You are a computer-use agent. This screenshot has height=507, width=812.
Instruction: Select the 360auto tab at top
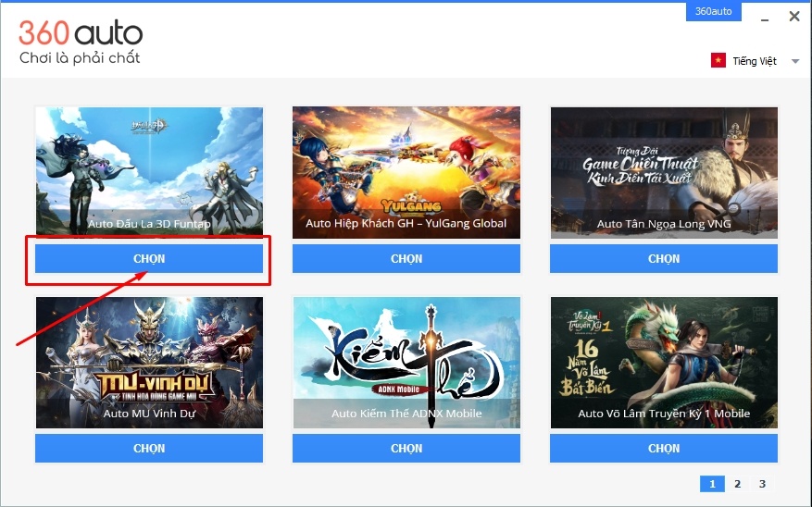coord(714,11)
